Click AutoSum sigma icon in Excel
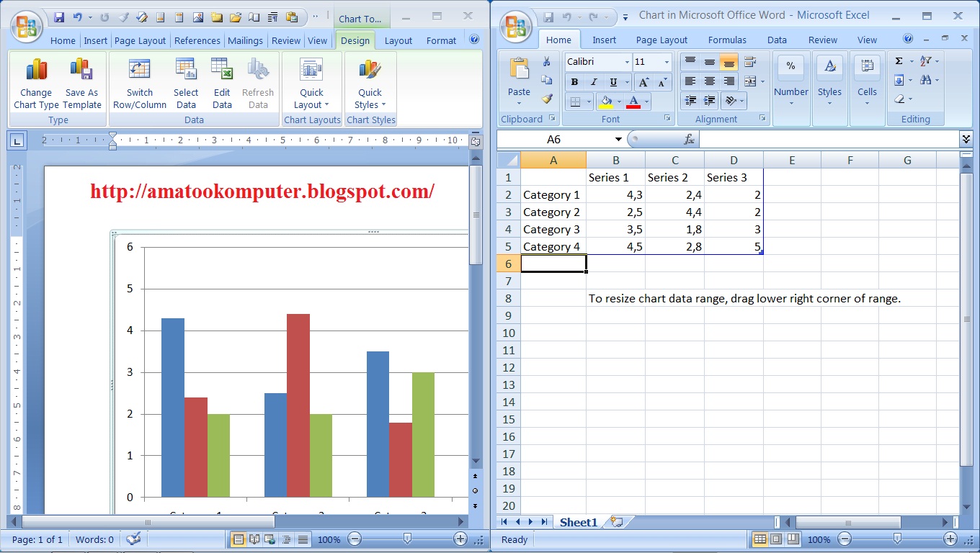Viewport: 980px width, 553px height. (899, 62)
